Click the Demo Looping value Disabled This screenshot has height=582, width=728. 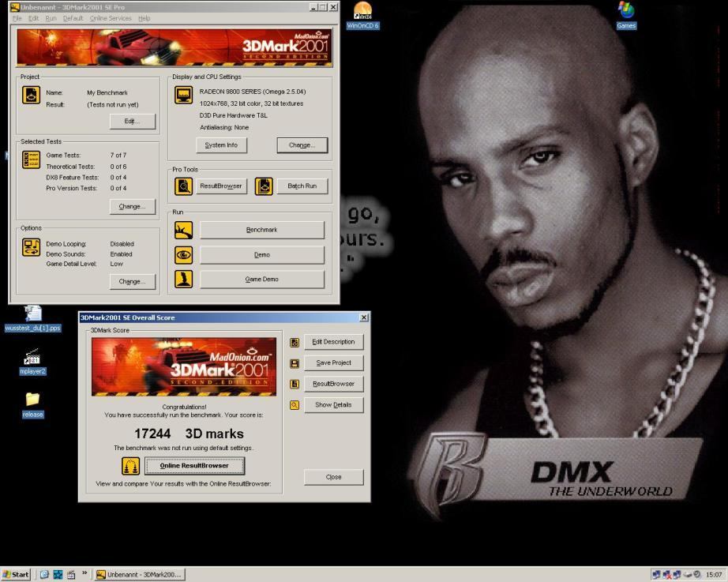[x=122, y=244]
